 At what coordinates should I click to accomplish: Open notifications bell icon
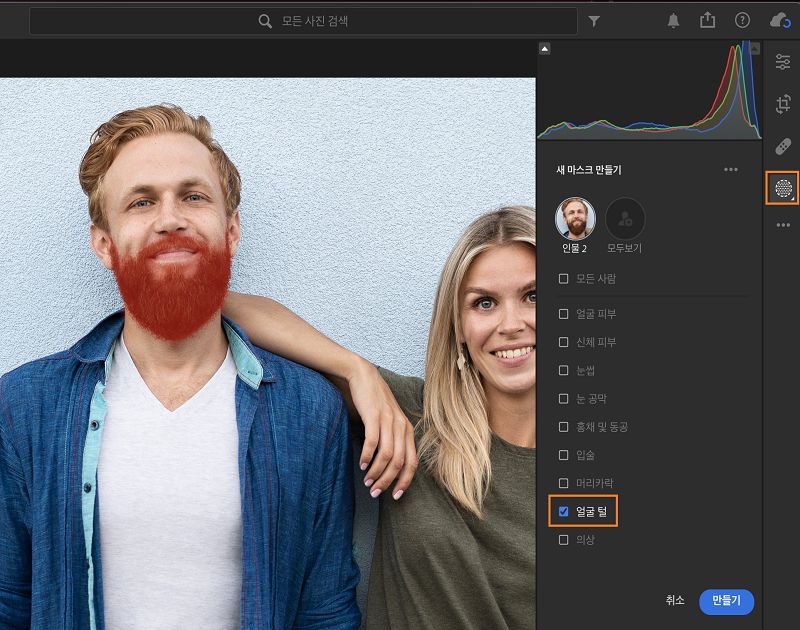click(x=673, y=21)
